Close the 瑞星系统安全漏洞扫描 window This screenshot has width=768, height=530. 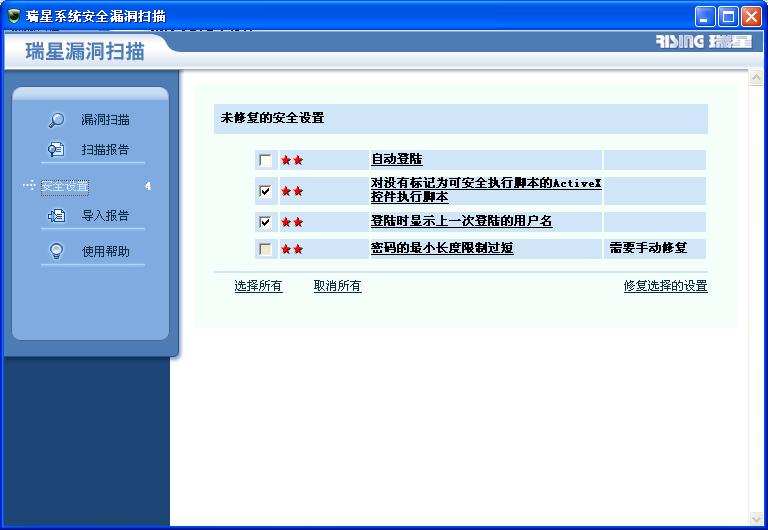click(x=751, y=17)
